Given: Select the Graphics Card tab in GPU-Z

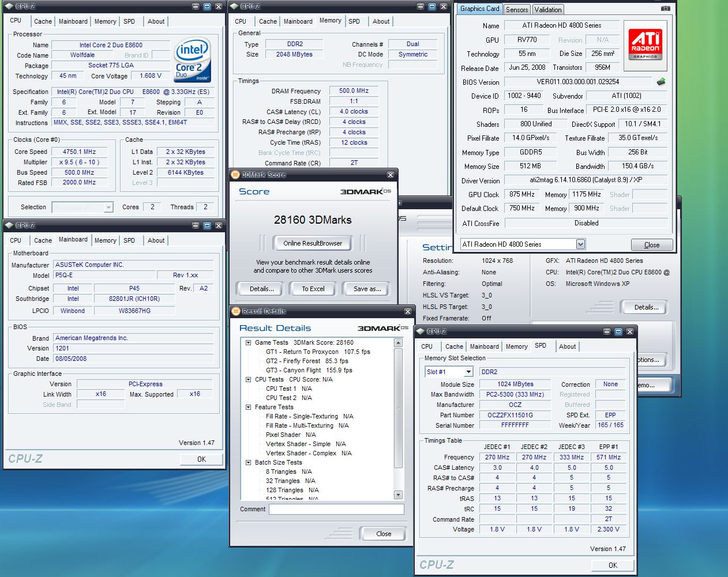Looking at the screenshot, I should 479,9.
